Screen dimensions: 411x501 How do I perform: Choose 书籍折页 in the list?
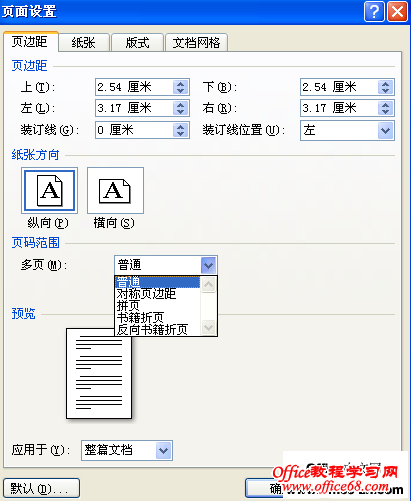click(158, 318)
